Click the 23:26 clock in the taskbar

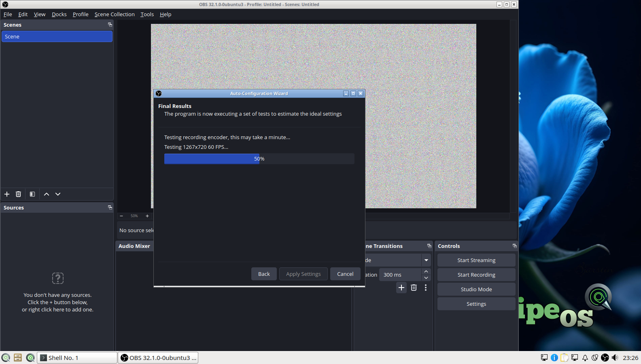(x=630, y=358)
